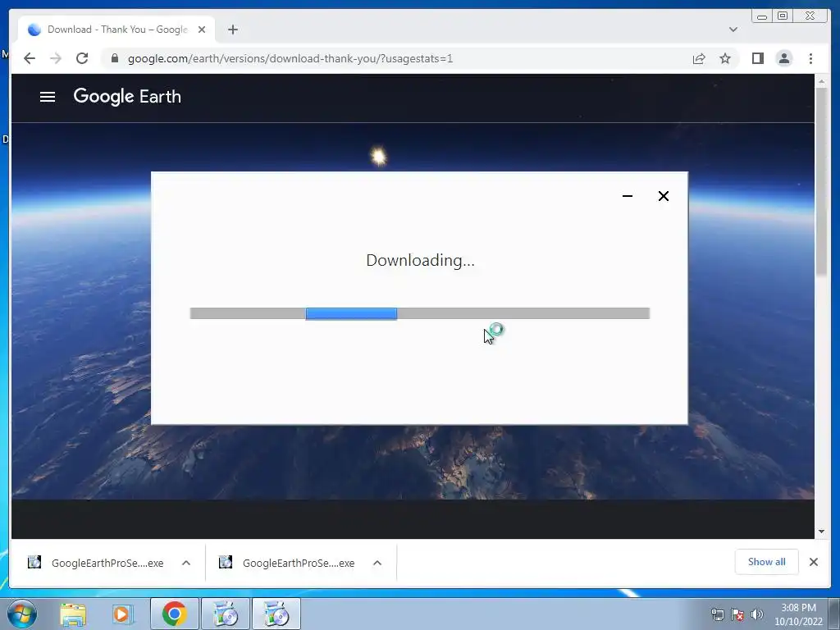The image size is (840, 630).
Task: Show all downloads
Action: click(767, 562)
